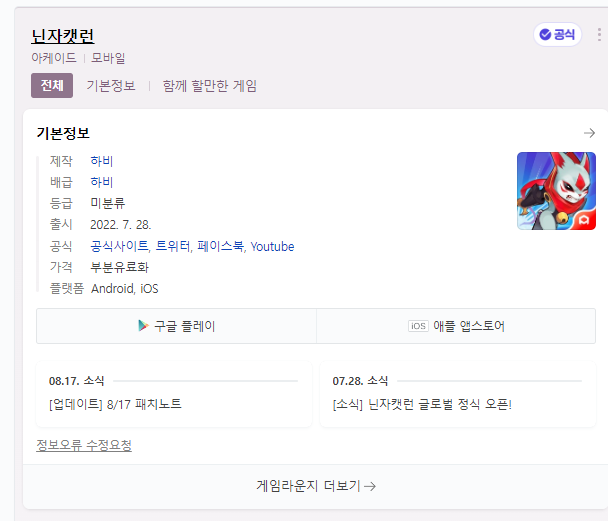
Task: Switch to the 함께 할만한 게임 tab
Action: coord(209,86)
